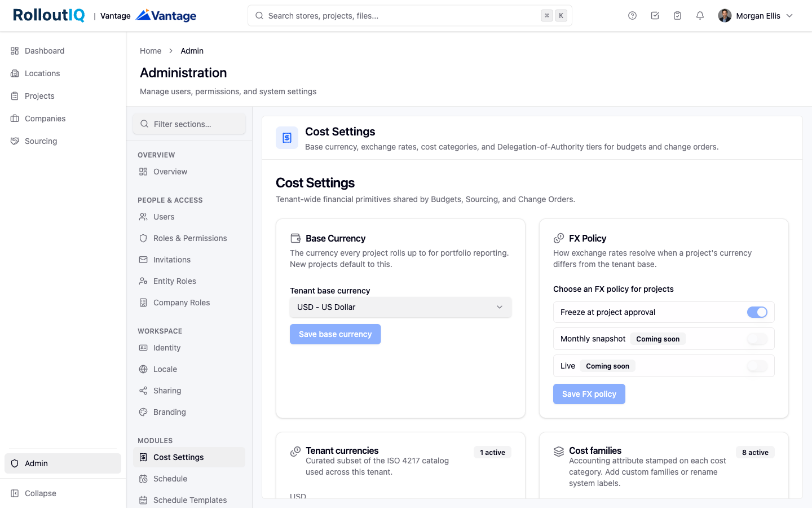This screenshot has height=508, width=812.
Task: Open Locations in main sidebar
Action: 63,73
